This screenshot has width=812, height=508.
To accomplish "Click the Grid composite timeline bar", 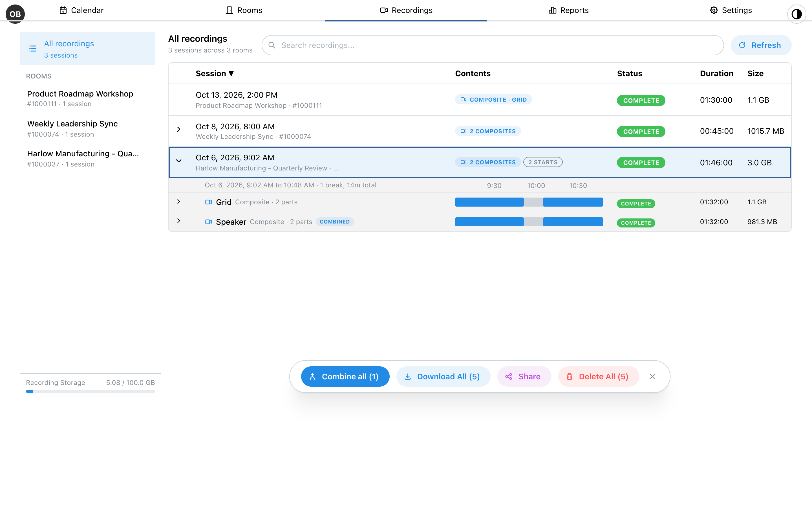I will click(529, 202).
